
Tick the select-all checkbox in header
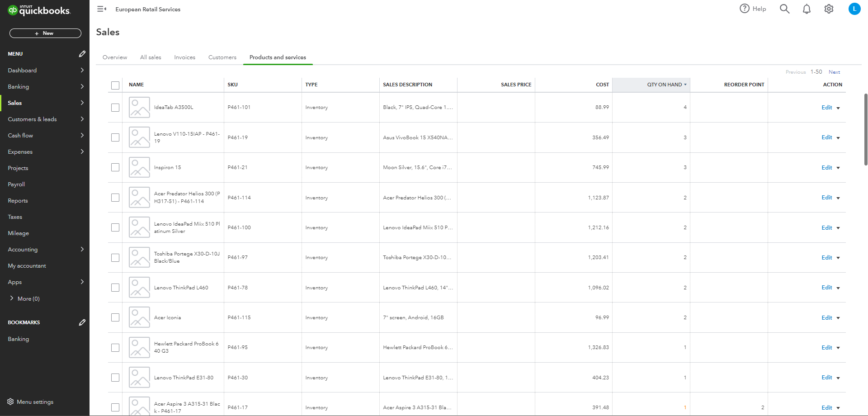tap(115, 85)
